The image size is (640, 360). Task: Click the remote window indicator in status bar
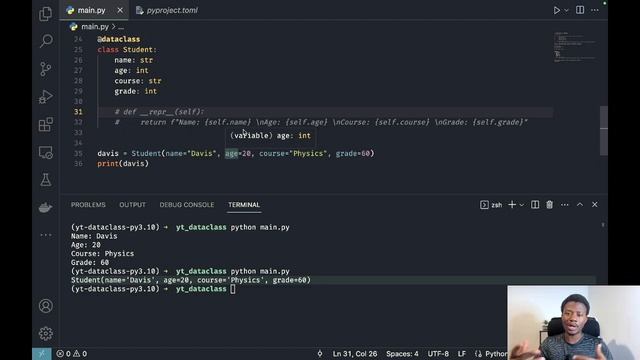[42, 353]
